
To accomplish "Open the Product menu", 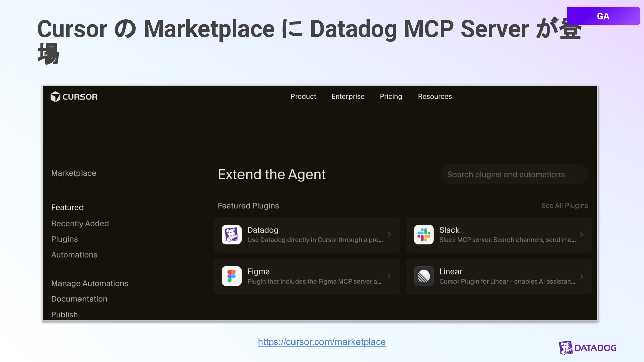I will pos(303,97).
